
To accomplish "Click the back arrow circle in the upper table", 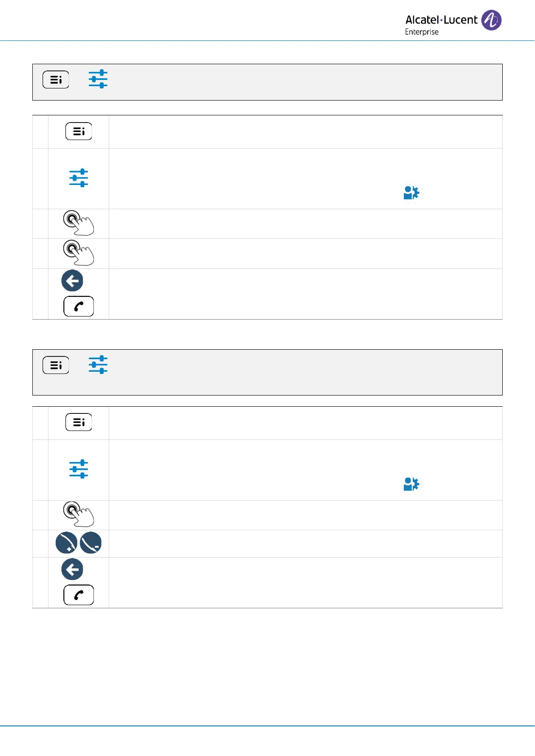I will (72, 281).
